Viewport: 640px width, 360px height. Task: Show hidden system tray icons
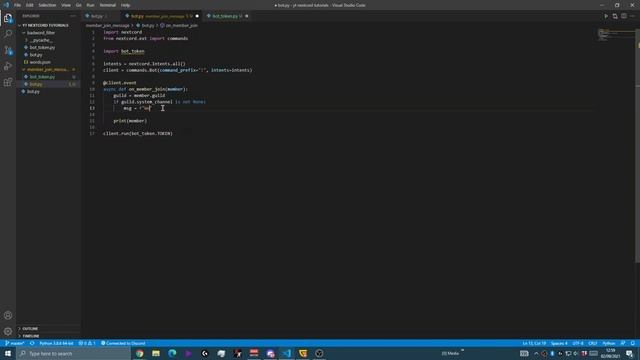pos(536,353)
